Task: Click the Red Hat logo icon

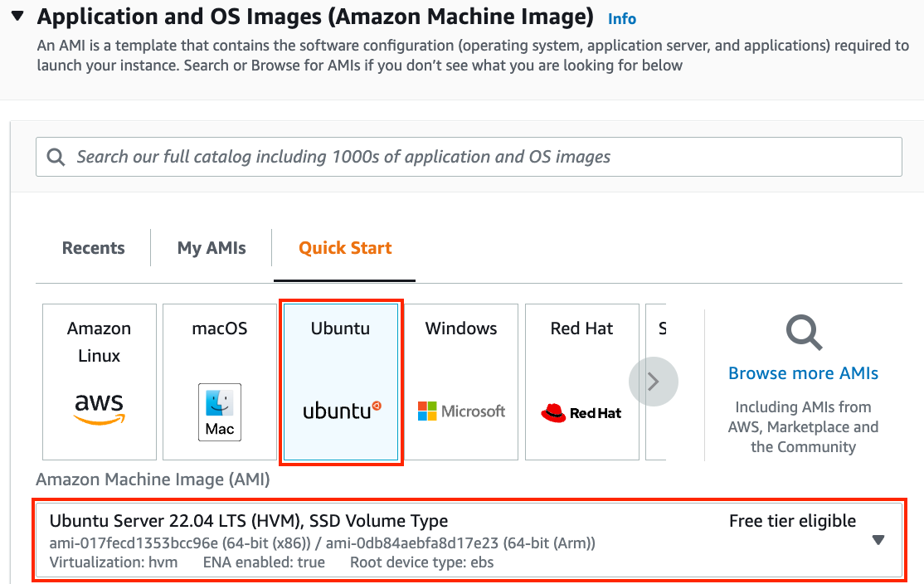Action: click(581, 412)
